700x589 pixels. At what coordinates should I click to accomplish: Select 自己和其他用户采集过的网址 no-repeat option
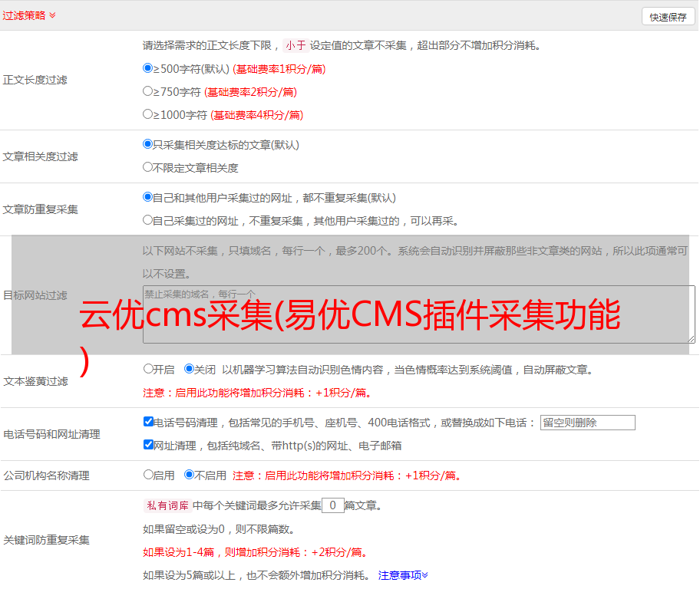(x=147, y=197)
